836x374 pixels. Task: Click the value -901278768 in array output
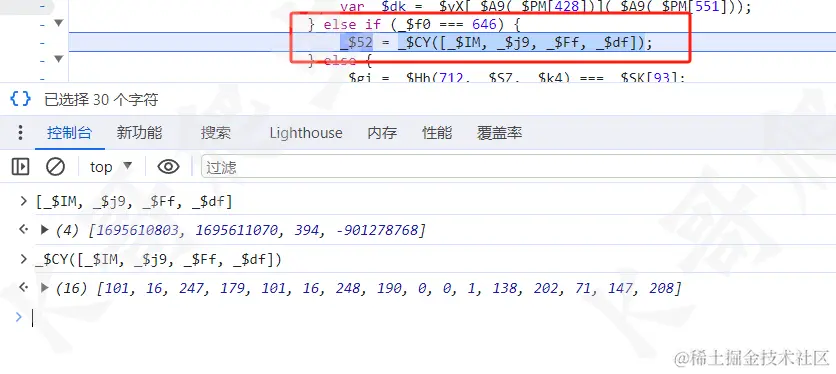(376, 230)
